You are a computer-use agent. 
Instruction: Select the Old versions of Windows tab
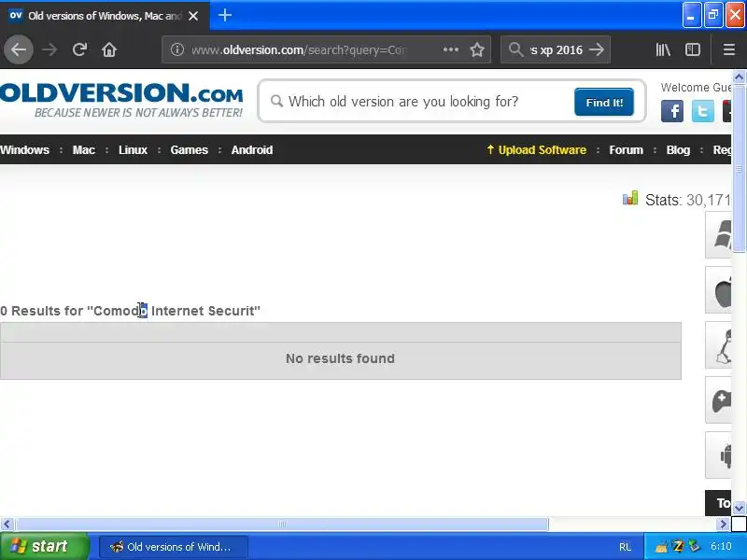click(x=105, y=16)
